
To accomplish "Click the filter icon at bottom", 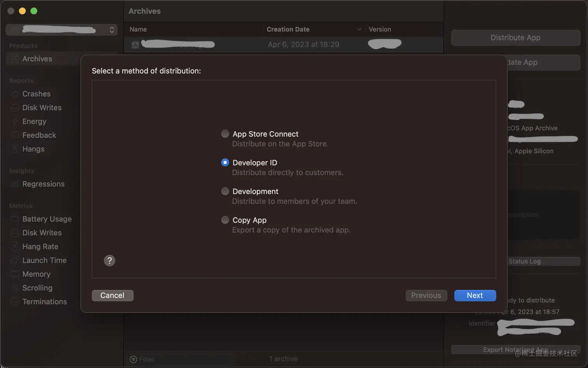I will (x=133, y=359).
